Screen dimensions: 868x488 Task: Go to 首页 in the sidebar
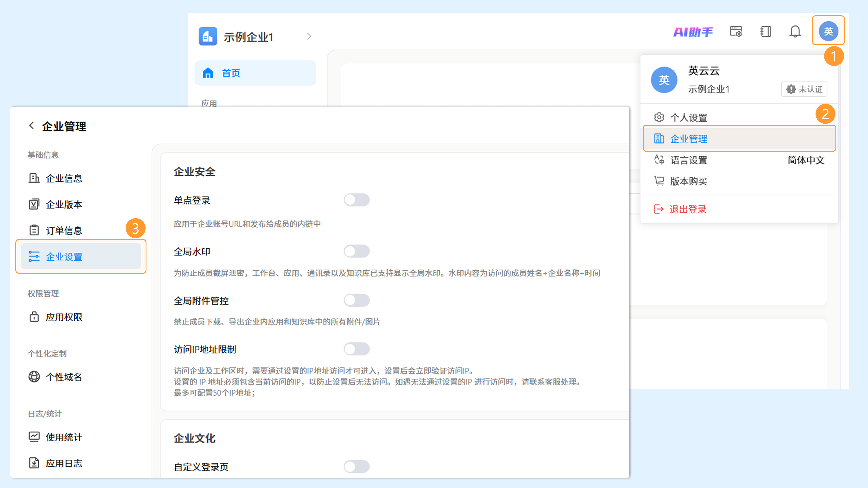click(x=255, y=73)
